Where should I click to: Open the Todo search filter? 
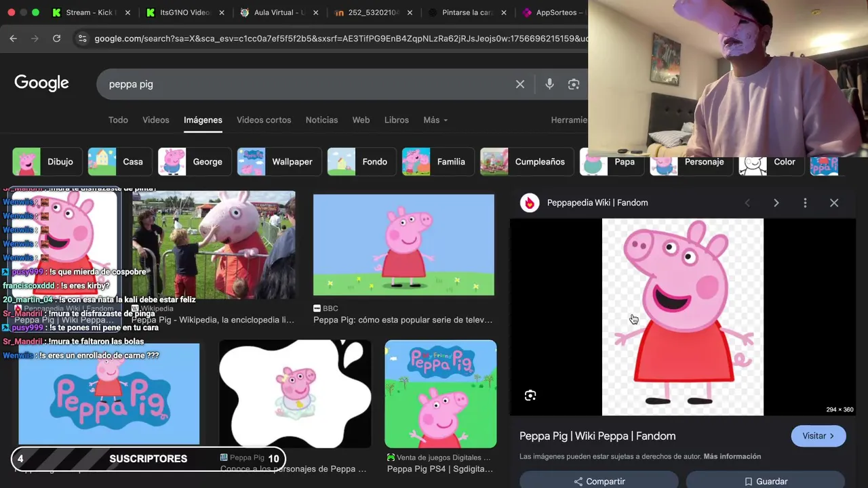[x=118, y=120]
